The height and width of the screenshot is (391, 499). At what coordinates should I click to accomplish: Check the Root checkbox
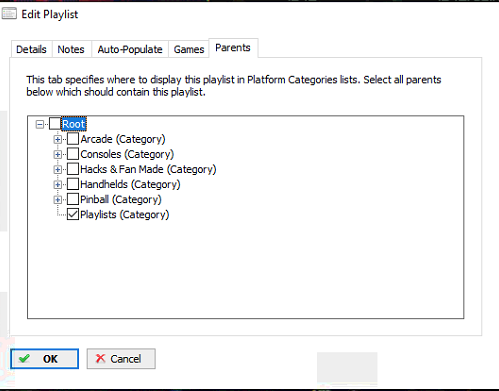point(55,124)
